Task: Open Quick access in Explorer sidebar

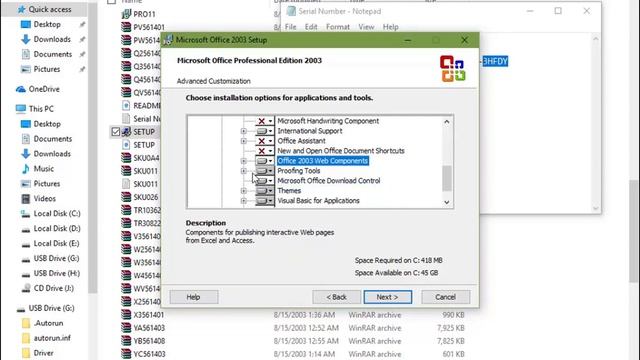Action: pyautogui.click(x=45, y=9)
